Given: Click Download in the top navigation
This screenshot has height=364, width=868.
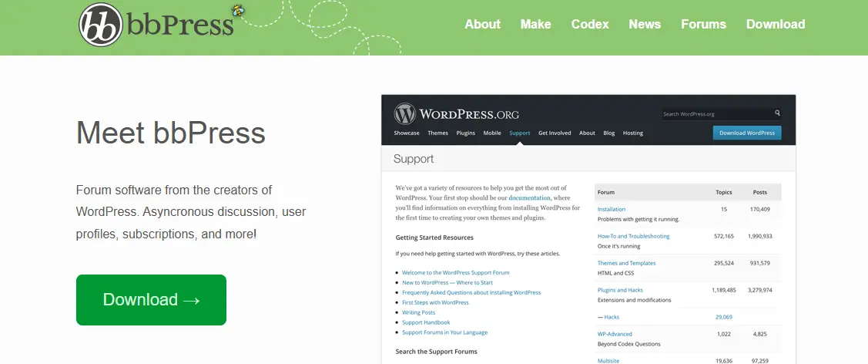Looking at the screenshot, I should point(776,24).
